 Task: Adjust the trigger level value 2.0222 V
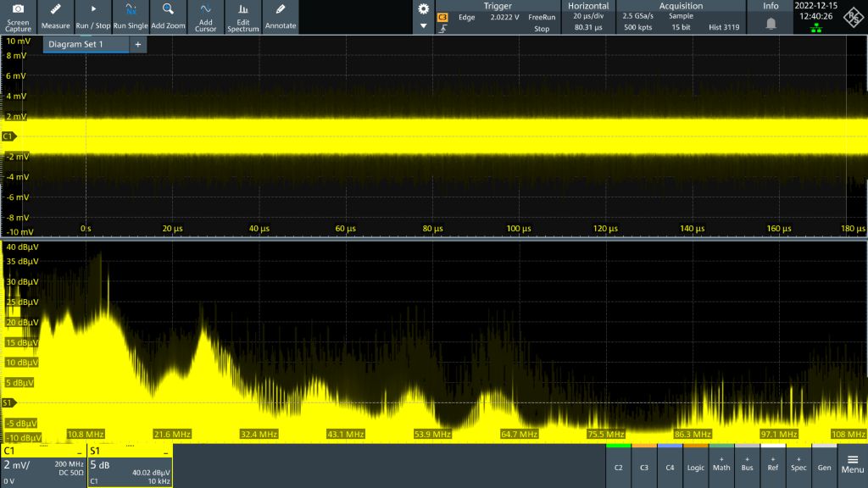click(505, 18)
